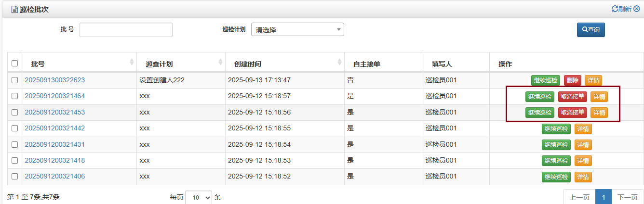Viewport: 644px width, 204px height.
Task: Click 继续巡检 for batch 2025091200321442
Action: tap(556, 129)
